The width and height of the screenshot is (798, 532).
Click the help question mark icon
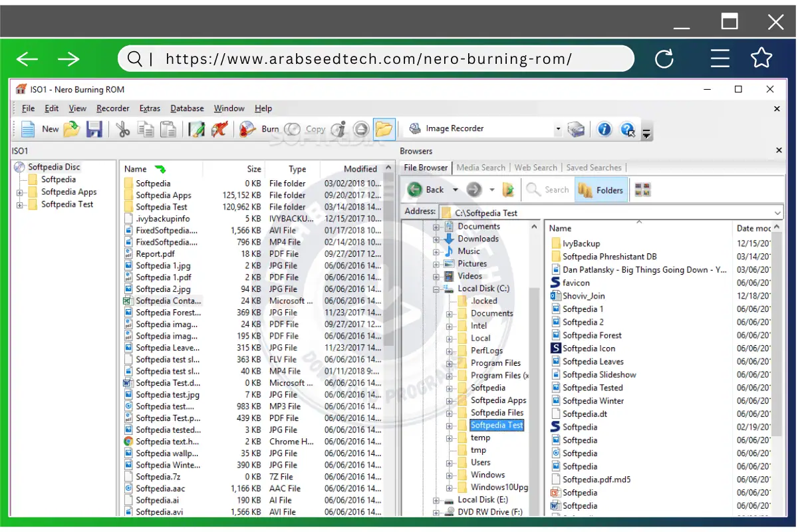(628, 130)
